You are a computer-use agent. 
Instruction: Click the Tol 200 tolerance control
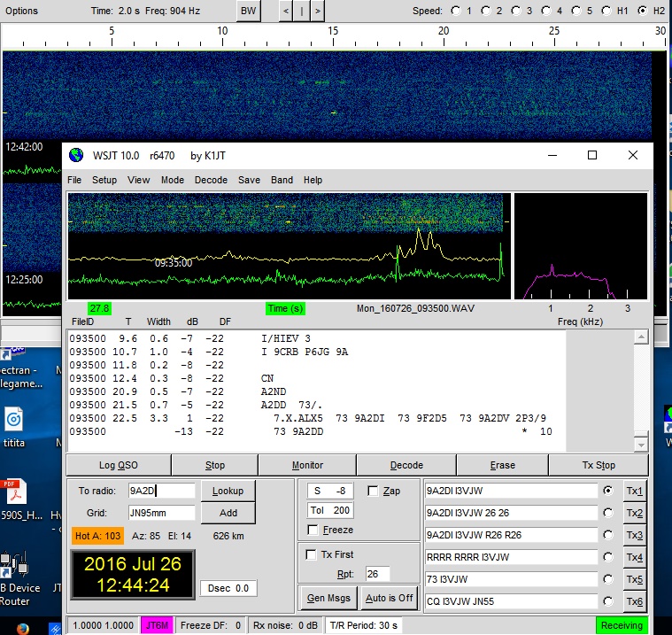[330, 510]
